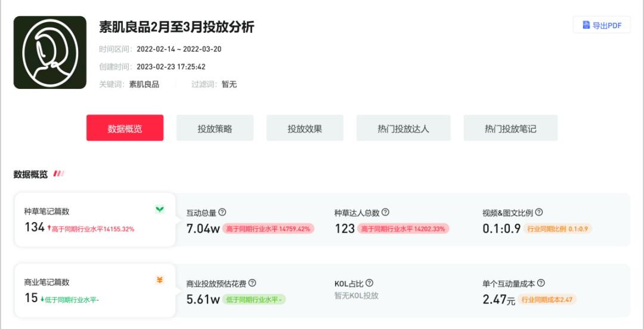Click the orange yen icon in 商业笔记篇数 card

click(x=160, y=280)
